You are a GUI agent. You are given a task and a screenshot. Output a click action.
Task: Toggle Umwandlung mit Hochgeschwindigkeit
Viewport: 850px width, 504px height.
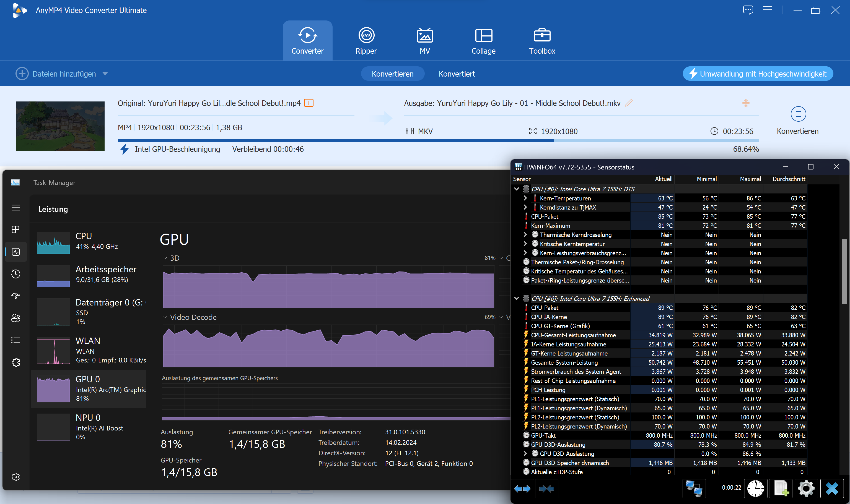[758, 74]
